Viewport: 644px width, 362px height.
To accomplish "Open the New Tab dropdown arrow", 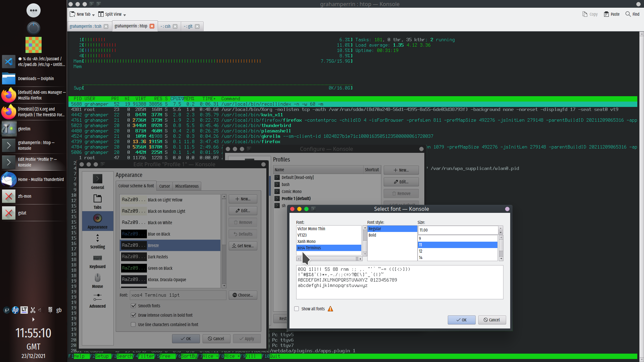I will point(93,15).
